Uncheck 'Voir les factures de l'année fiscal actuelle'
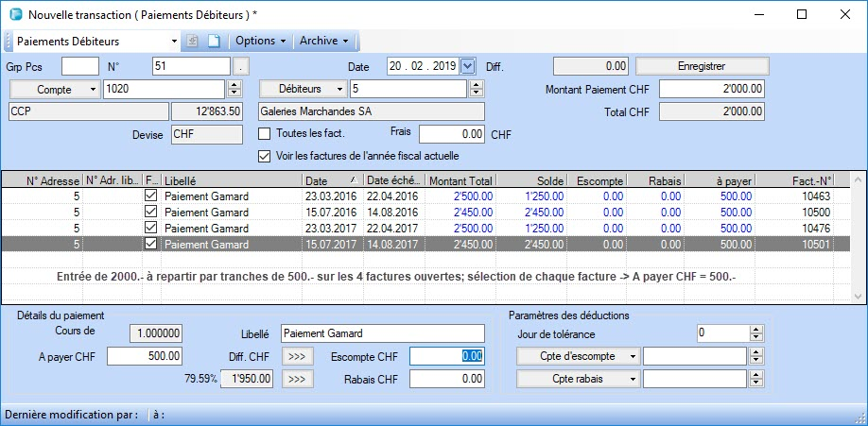 click(x=265, y=156)
